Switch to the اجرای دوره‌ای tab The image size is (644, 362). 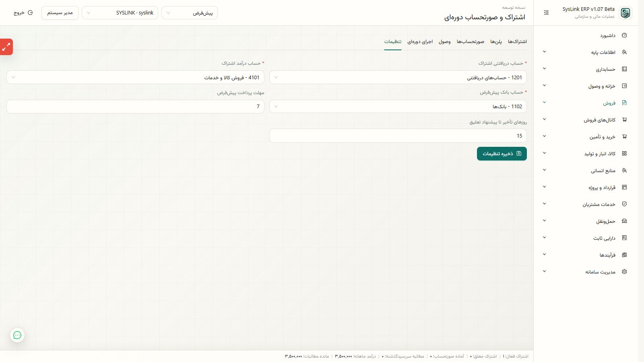pyautogui.click(x=420, y=41)
